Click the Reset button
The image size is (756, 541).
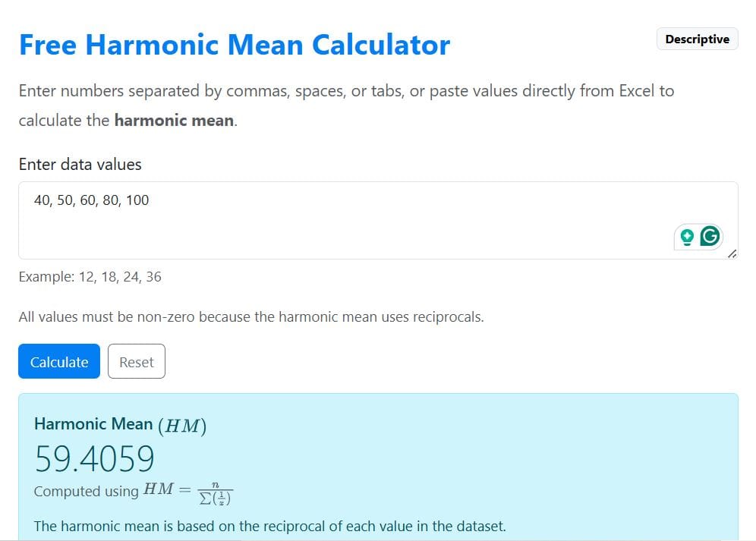click(137, 361)
